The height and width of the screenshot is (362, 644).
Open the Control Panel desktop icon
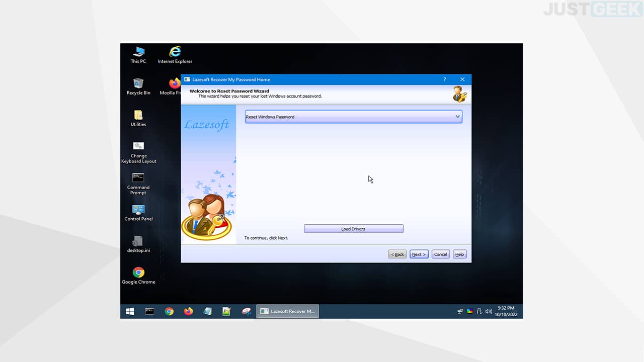point(138,213)
